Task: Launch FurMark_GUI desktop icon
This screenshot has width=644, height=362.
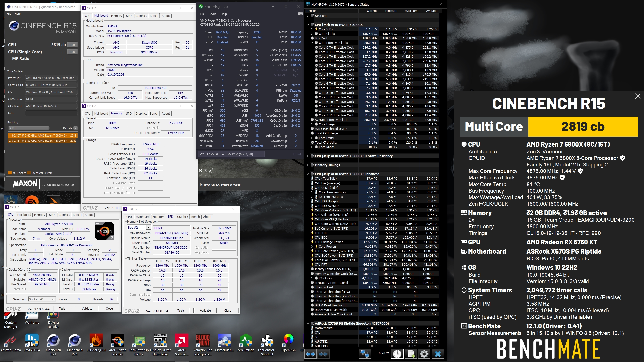Action: [96, 343]
